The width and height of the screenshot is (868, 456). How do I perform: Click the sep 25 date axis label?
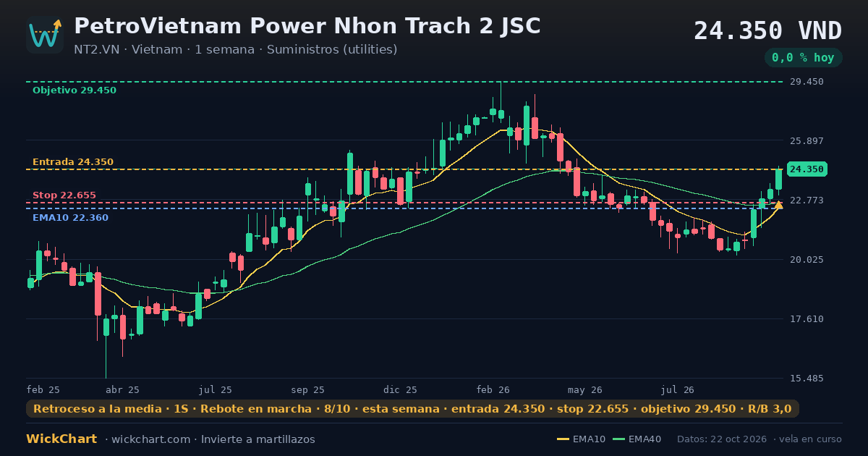(x=308, y=389)
